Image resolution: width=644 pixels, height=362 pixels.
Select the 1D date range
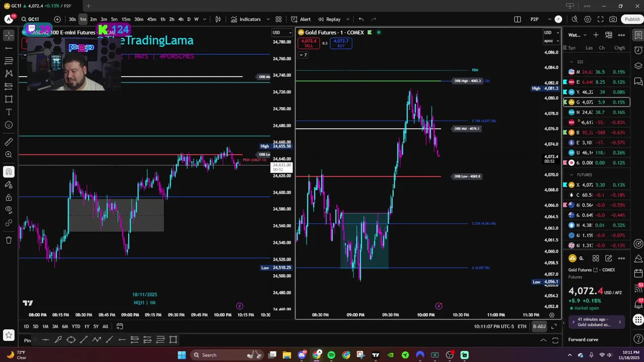(x=26, y=326)
